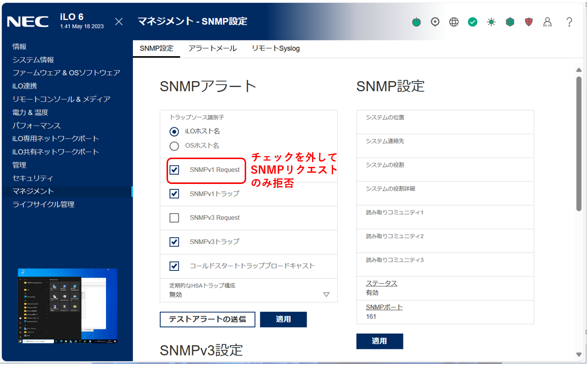
Task: Open the language globe icon
Action: [x=454, y=22]
